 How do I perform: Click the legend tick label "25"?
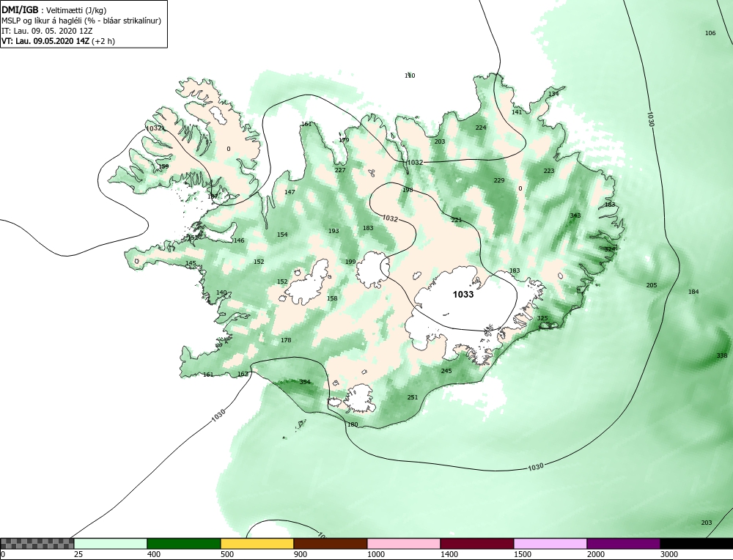[78, 554]
